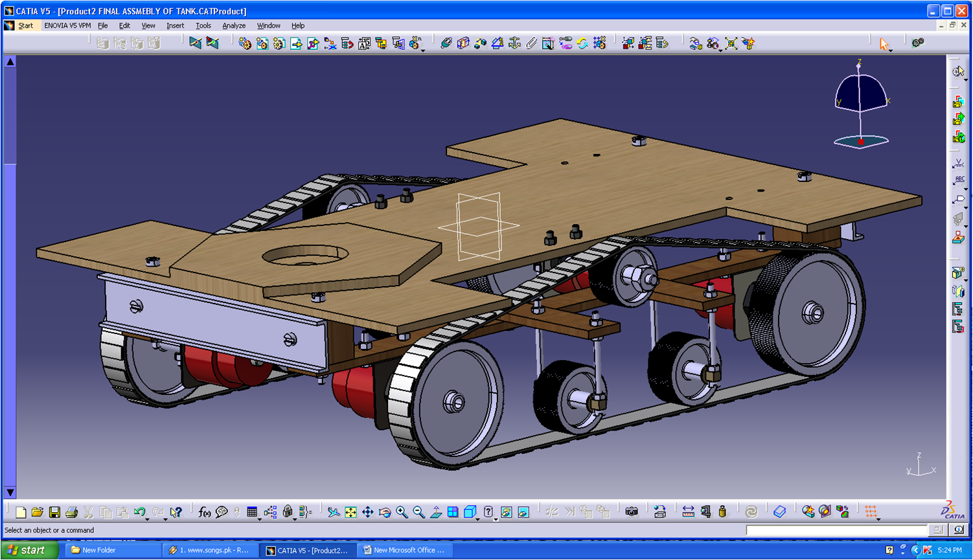Toggle Swap Visible Space icon
This screenshot has width=973, height=560.
pyautogui.click(x=523, y=513)
